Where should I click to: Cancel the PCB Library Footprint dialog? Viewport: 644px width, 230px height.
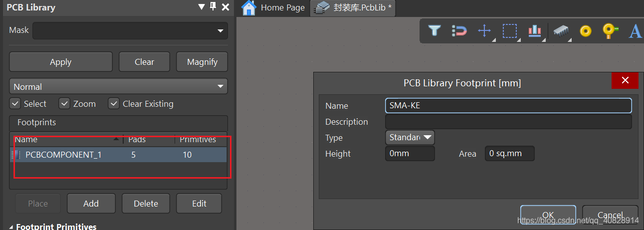610,215
